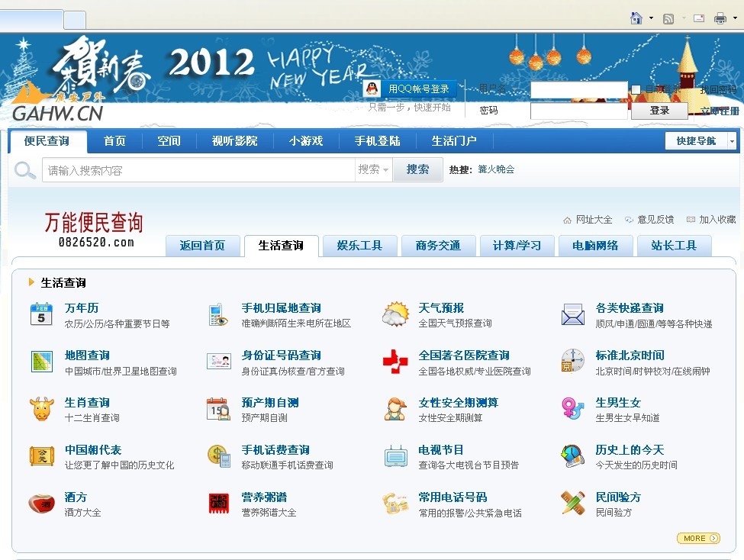Switch to the 站长工具 tab
The width and height of the screenshot is (744, 560).
click(x=675, y=246)
